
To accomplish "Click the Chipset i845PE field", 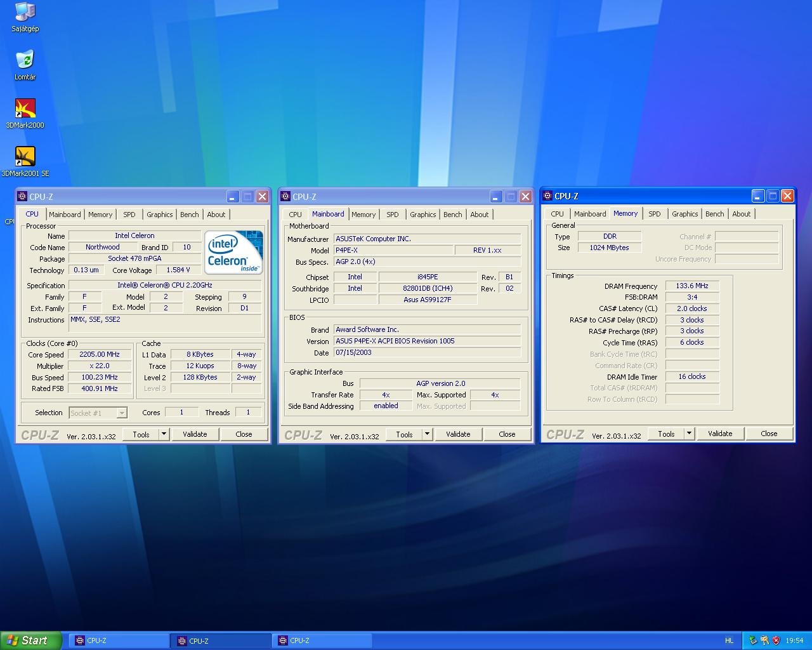I will pos(428,277).
